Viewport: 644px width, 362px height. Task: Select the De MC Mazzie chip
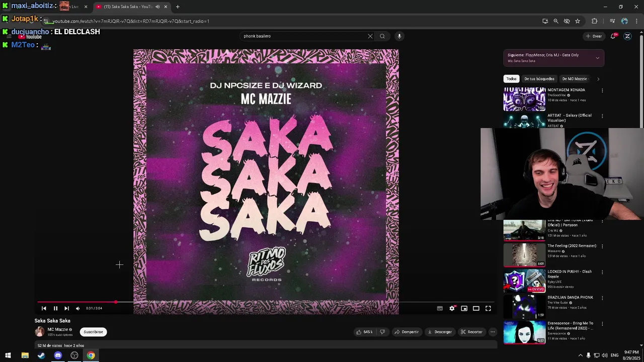point(575,79)
